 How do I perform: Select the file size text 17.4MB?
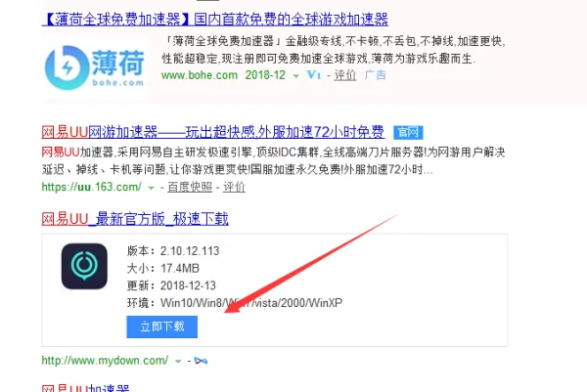click(x=180, y=268)
